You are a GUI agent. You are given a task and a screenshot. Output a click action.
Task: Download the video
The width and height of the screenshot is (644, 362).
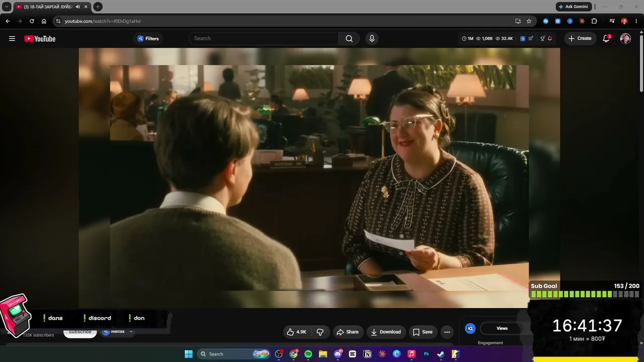[386, 332]
